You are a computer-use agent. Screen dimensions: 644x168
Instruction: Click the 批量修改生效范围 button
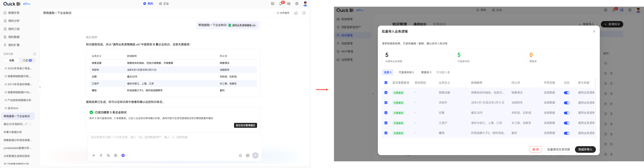(558, 150)
